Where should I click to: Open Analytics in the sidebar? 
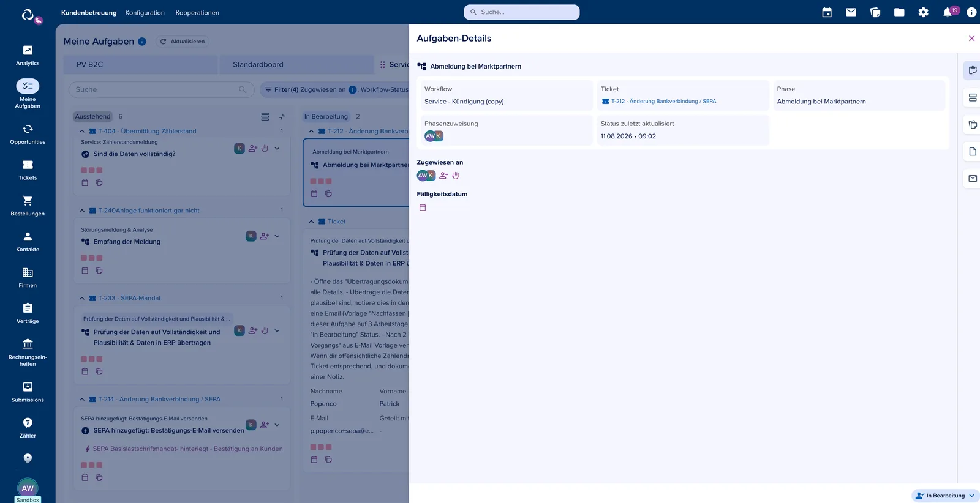coord(28,55)
